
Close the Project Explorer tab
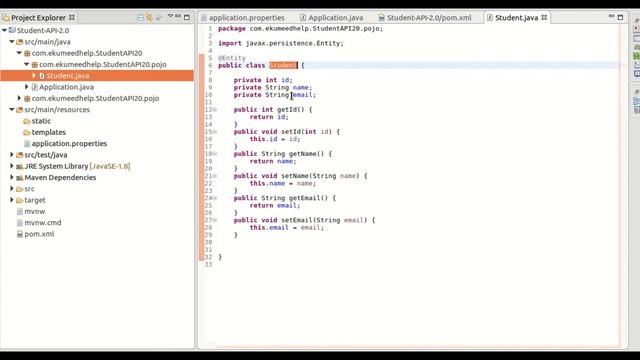(72, 17)
